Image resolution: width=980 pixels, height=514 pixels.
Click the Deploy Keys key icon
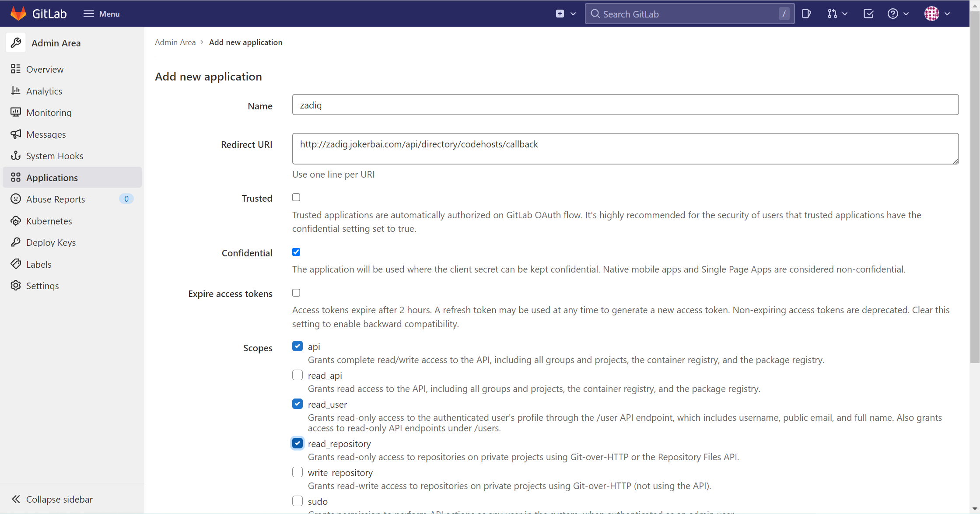click(16, 242)
